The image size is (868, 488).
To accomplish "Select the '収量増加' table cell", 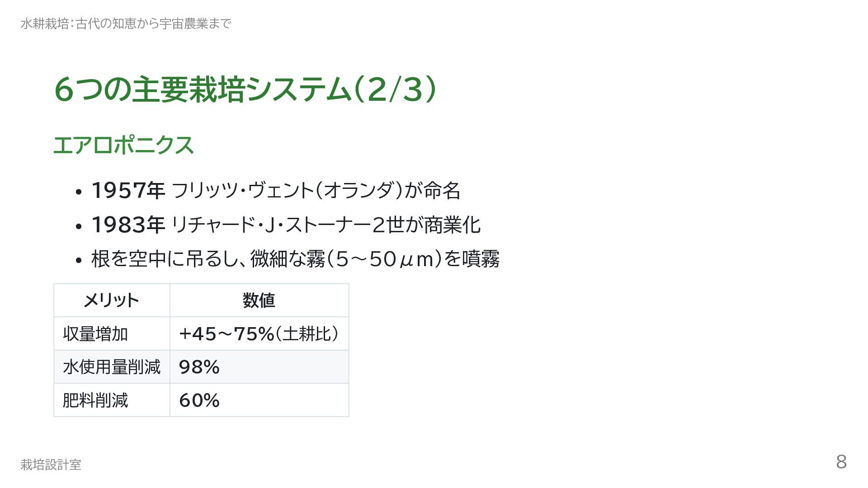I will click(x=95, y=334).
